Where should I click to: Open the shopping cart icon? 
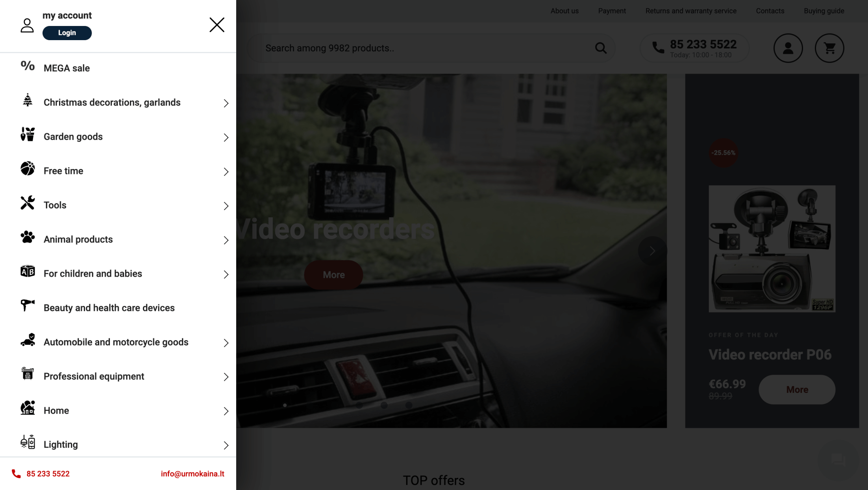[829, 48]
